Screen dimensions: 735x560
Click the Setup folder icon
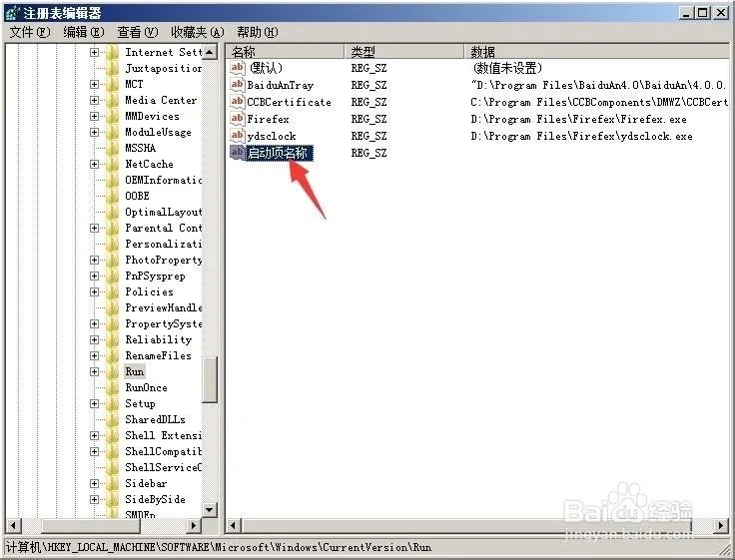tap(113, 403)
